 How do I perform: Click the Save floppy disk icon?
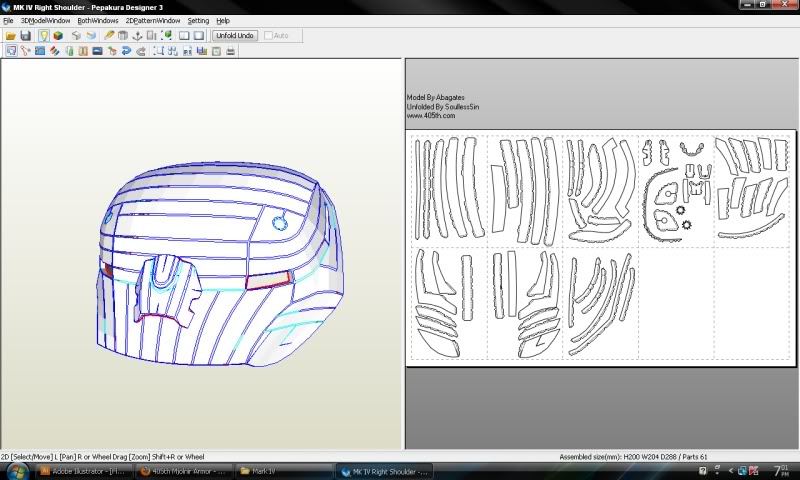click(25, 36)
